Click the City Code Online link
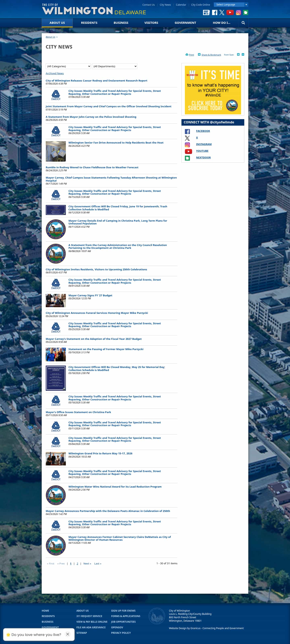 201,5
